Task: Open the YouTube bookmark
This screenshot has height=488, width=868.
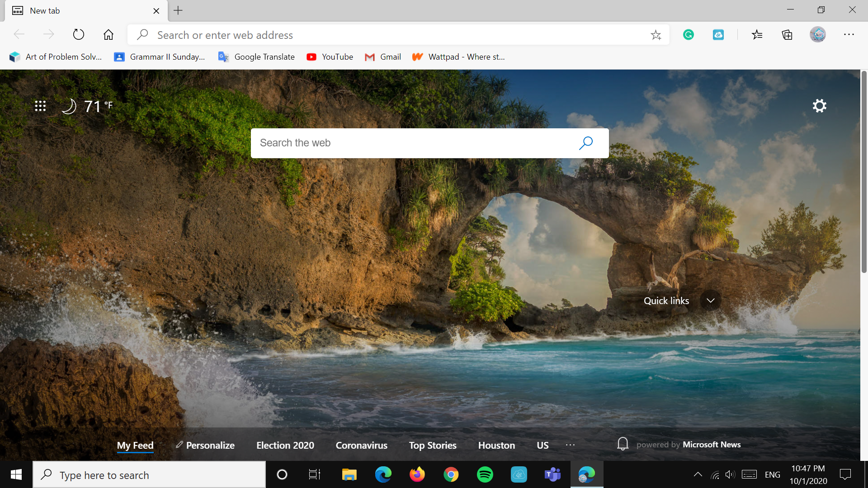Action: pos(330,57)
